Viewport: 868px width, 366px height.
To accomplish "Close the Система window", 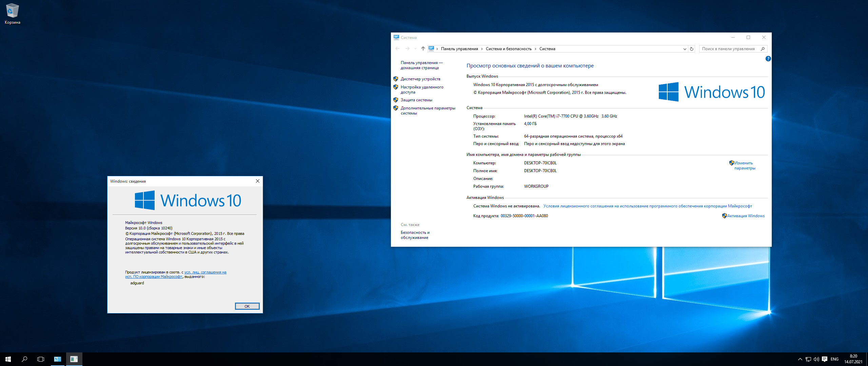I will tap(764, 37).
